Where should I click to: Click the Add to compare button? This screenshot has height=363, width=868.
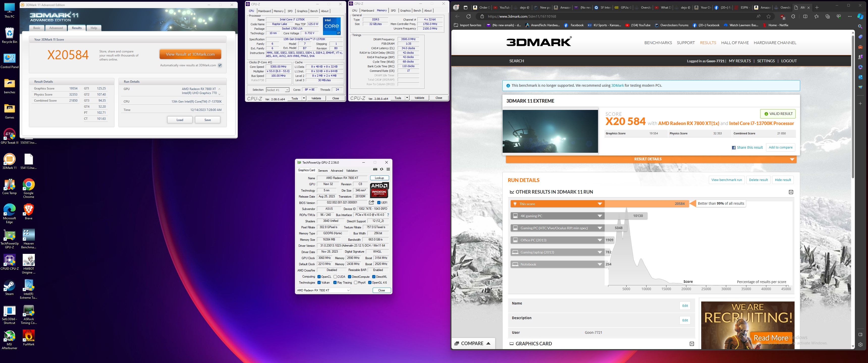(x=780, y=147)
